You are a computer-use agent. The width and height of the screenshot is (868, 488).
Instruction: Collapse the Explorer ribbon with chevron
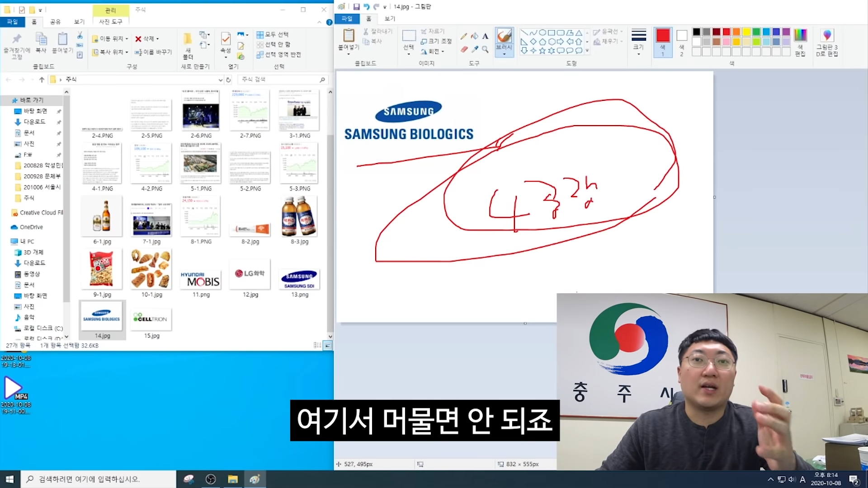point(320,22)
